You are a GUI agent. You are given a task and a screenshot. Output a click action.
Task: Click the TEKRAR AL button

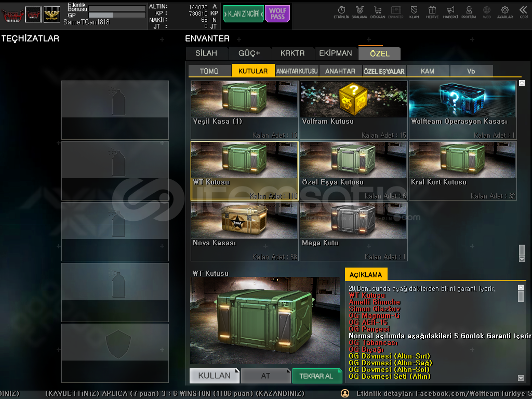coord(317,376)
